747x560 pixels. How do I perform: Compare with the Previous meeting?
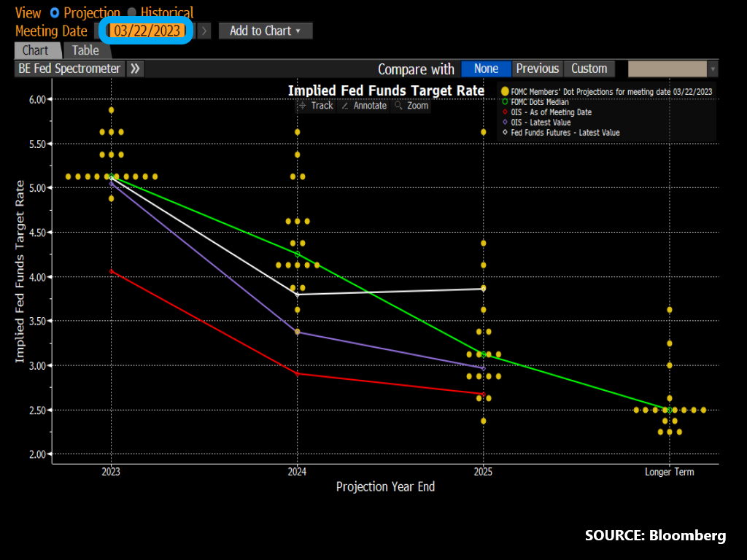point(537,69)
